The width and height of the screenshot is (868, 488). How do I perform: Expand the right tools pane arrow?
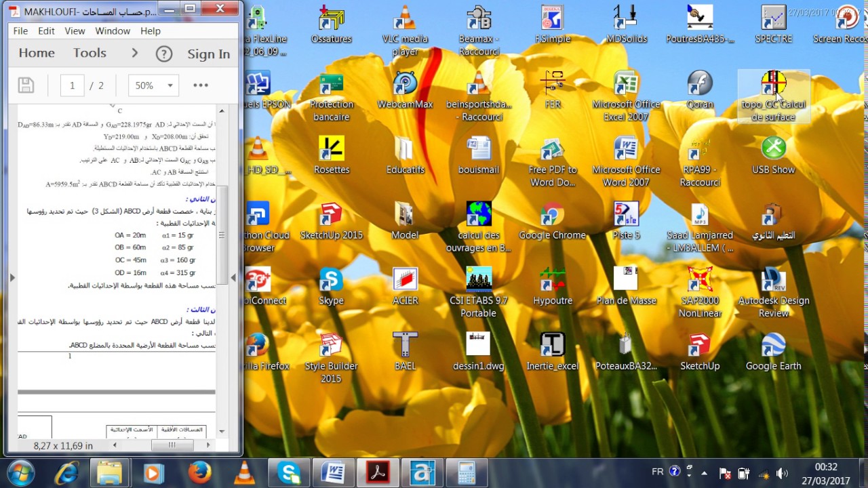click(x=233, y=277)
